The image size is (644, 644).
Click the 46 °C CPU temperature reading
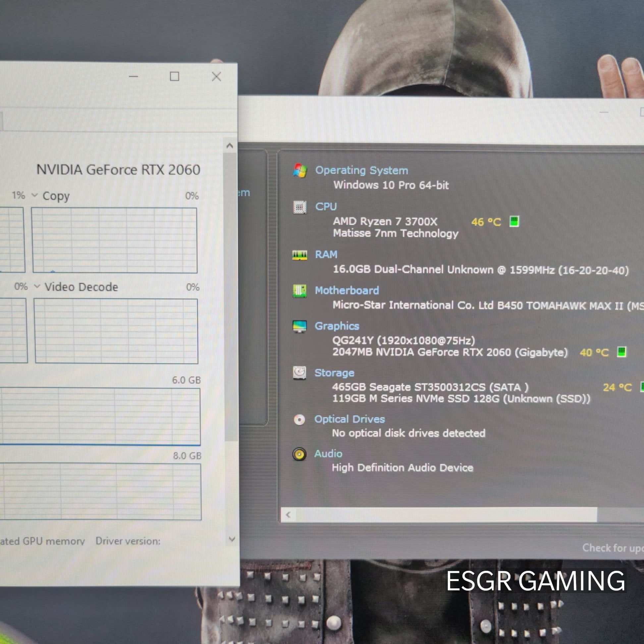(x=486, y=222)
